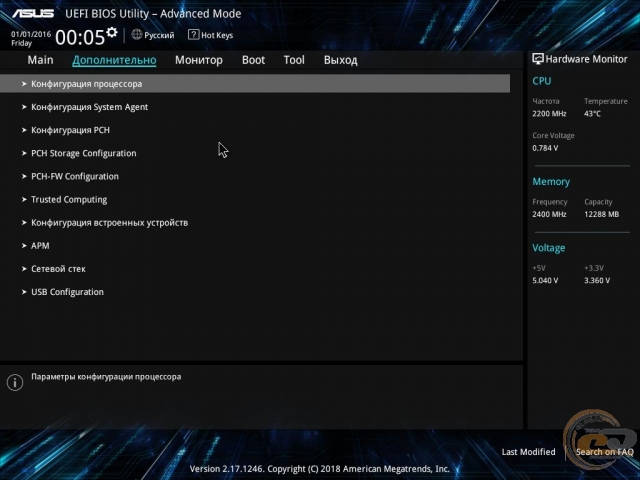Expand arrow beside PCH-FW Configuration
This screenshot has height=480, width=640.
pyautogui.click(x=24, y=176)
